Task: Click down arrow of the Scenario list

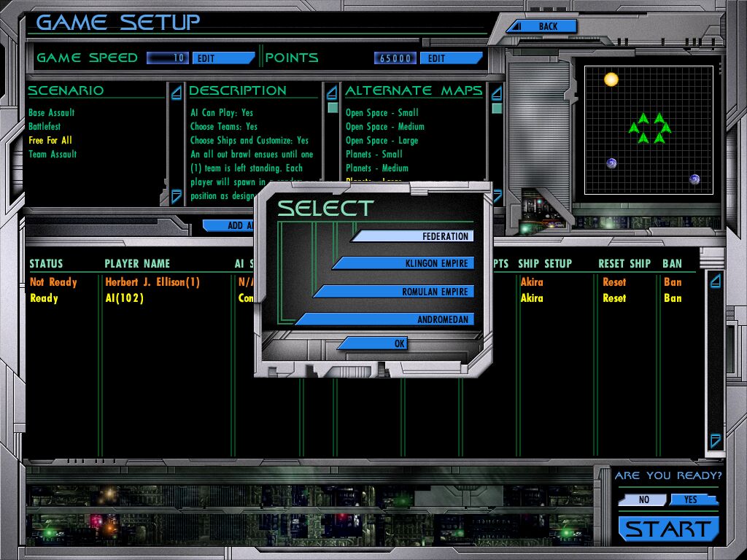Action: click(177, 196)
